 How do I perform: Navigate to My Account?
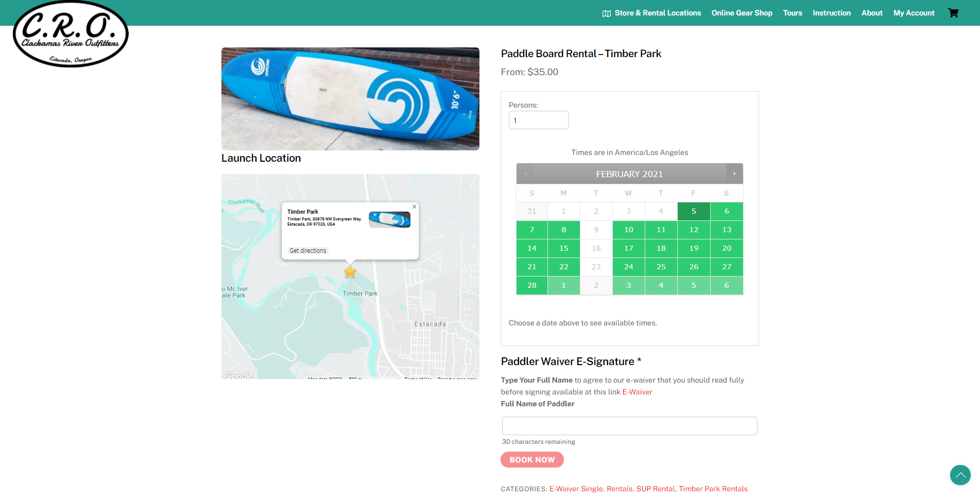[914, 13]
